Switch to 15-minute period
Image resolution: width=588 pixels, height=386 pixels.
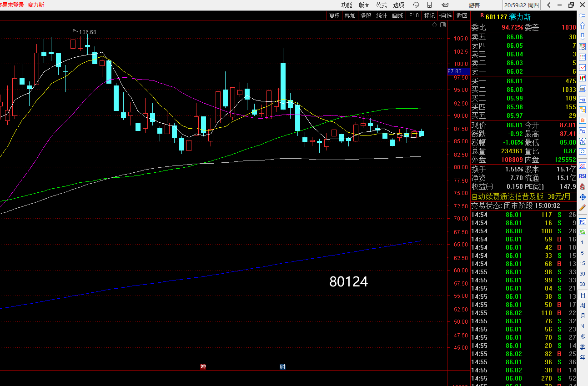[x=582, y=264]
